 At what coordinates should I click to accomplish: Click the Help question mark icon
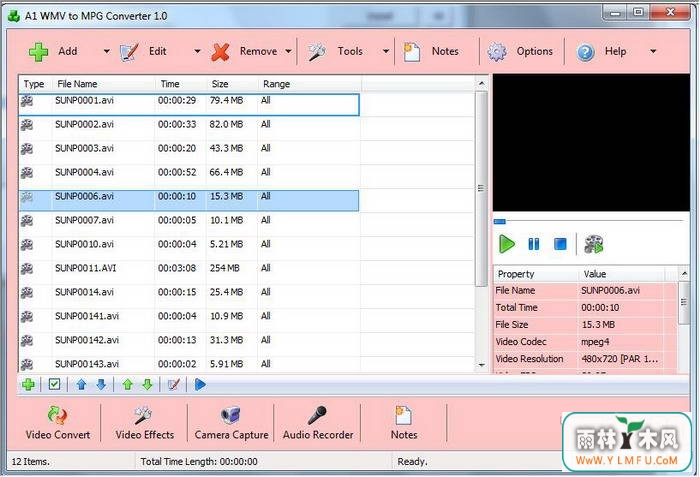[585, 52]
